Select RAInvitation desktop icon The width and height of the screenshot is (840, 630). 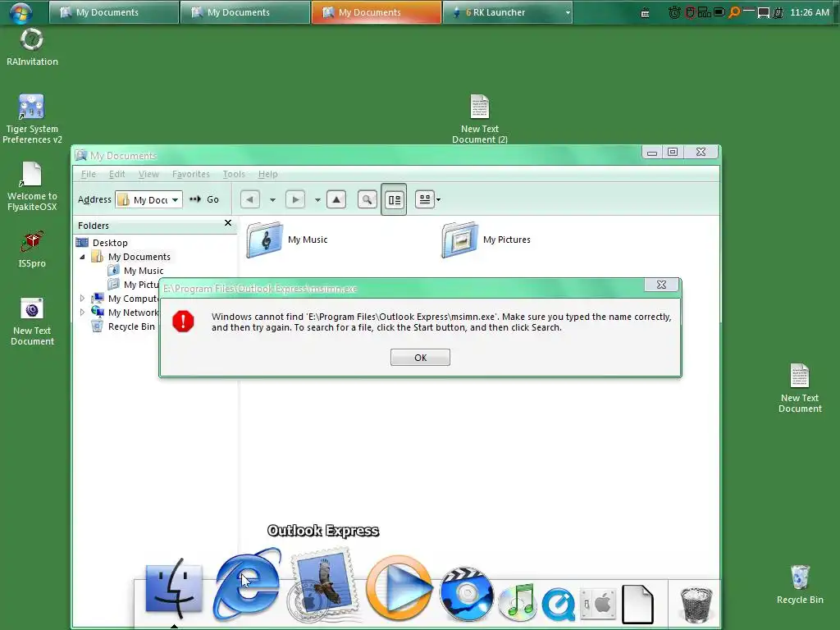(x=32, y=47)
